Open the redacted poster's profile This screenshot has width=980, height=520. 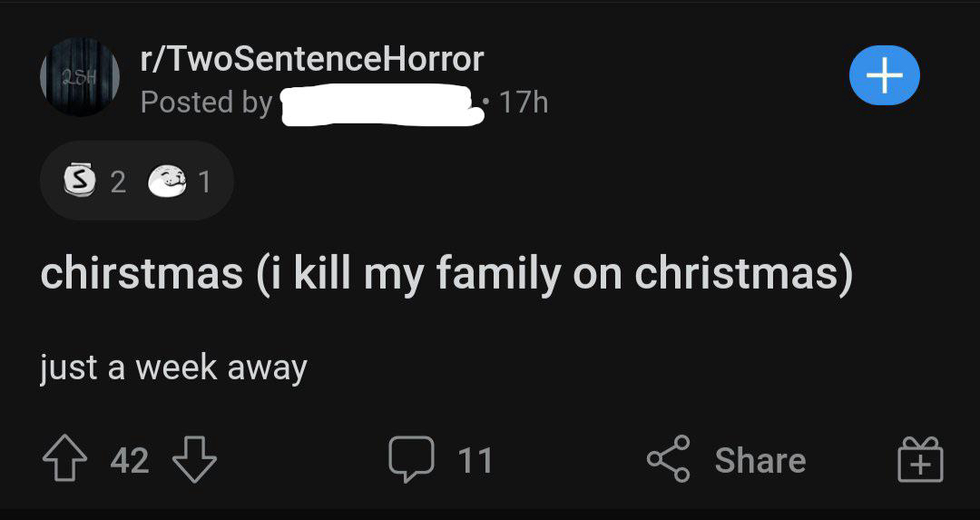click(x=379, y=103)
